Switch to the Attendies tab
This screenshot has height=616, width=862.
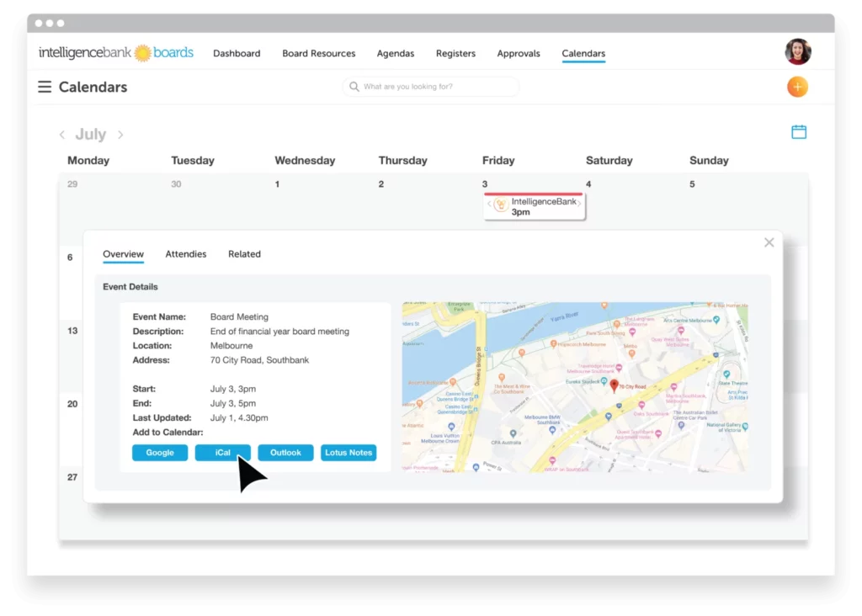pyautogui.click(x=185, y=254)
